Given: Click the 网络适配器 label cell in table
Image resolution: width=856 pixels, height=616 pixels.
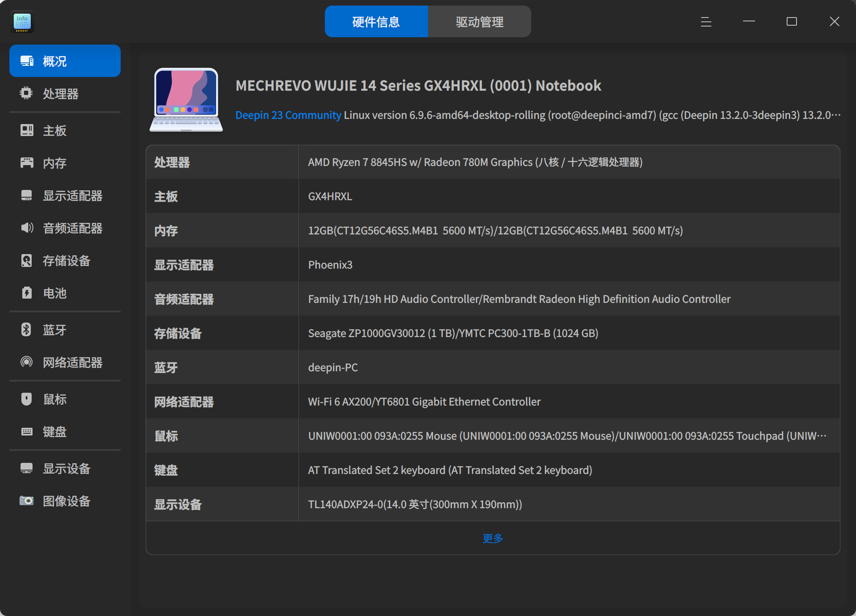Looking at the screenshot, I should pos(222,402).
